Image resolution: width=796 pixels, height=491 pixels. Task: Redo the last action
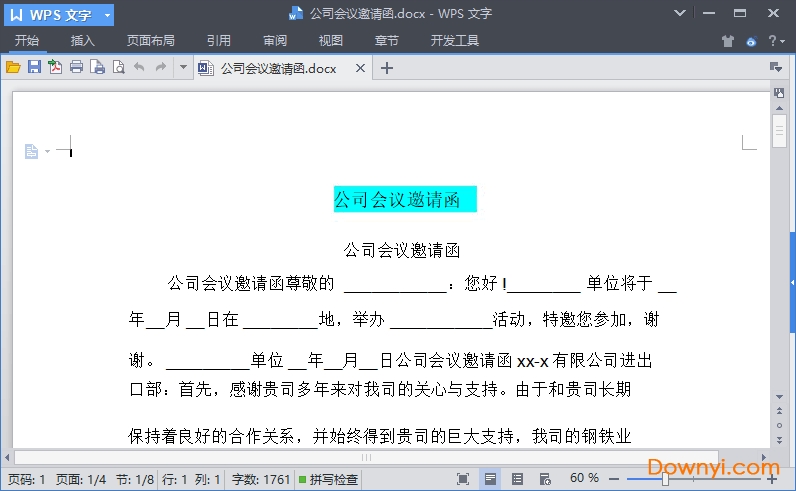[x=160, y=67]
